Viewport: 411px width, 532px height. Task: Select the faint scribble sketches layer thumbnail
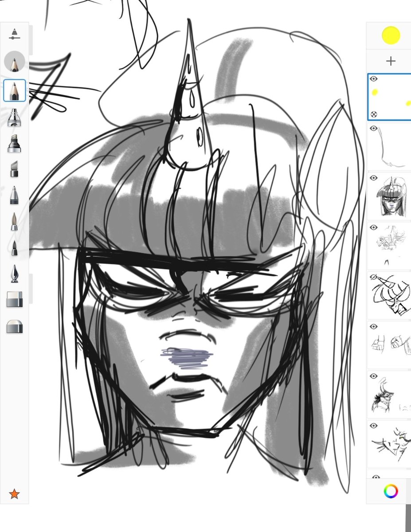390,246
